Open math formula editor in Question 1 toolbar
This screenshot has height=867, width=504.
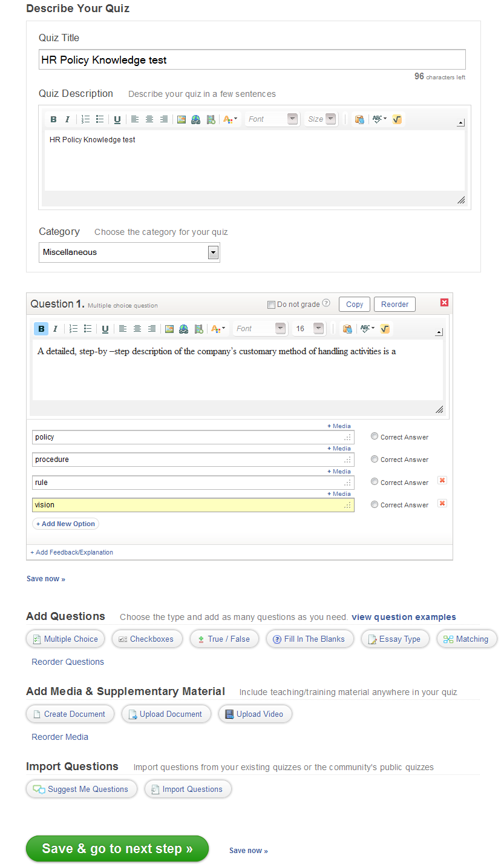(385, 329)
